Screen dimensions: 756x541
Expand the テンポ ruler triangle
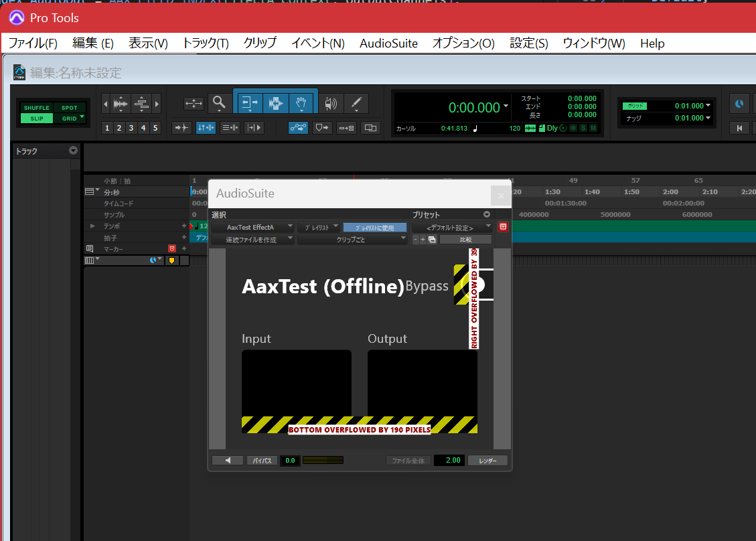coord(92,226)
